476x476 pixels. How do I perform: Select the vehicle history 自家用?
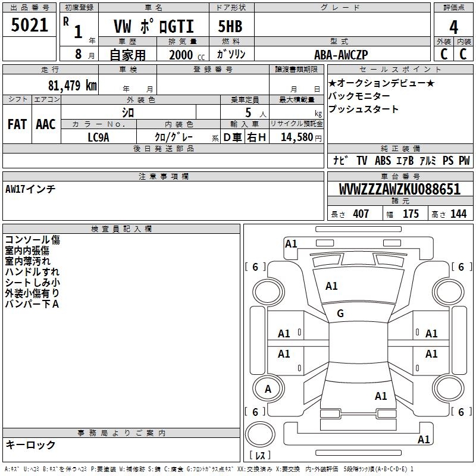[127, 55]
